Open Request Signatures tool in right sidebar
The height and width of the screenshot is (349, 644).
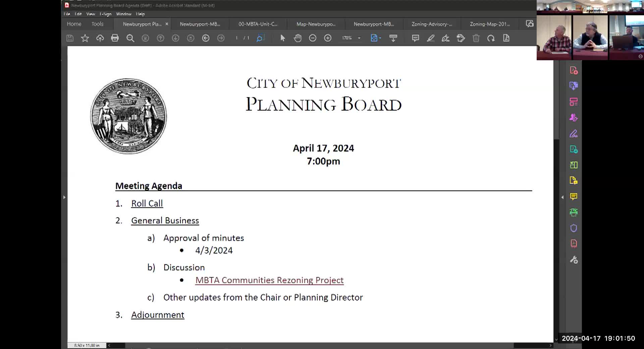pyautogui.click(x=574, y=118)
